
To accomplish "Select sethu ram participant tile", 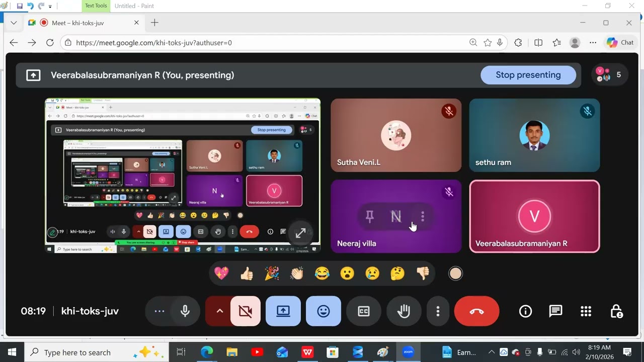I will [534, 135].
